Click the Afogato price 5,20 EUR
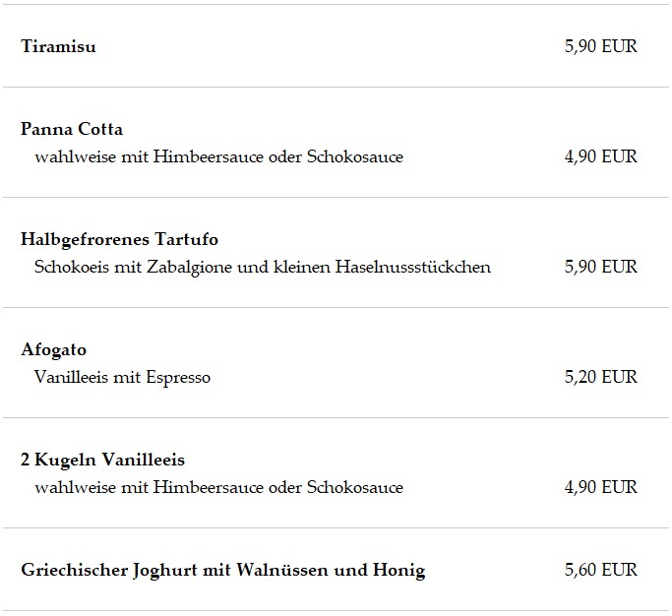Viewport: 672px width, 616px height. pyautogui.click(x=600, y=377)
